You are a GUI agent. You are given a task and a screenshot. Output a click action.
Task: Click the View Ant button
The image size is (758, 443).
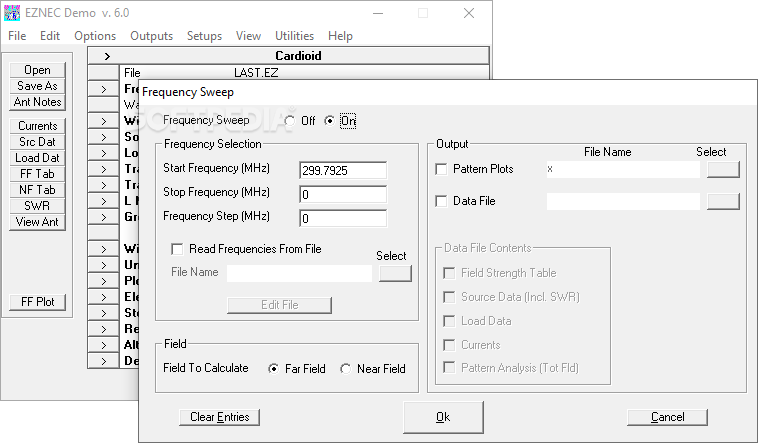tap(37, 222)
